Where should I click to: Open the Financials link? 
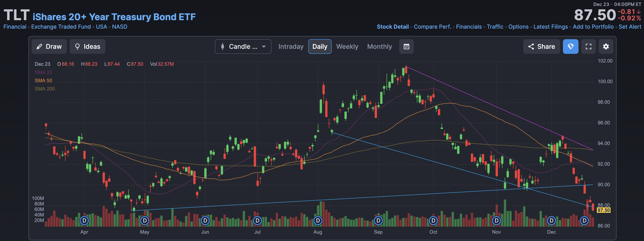[469, 27]
